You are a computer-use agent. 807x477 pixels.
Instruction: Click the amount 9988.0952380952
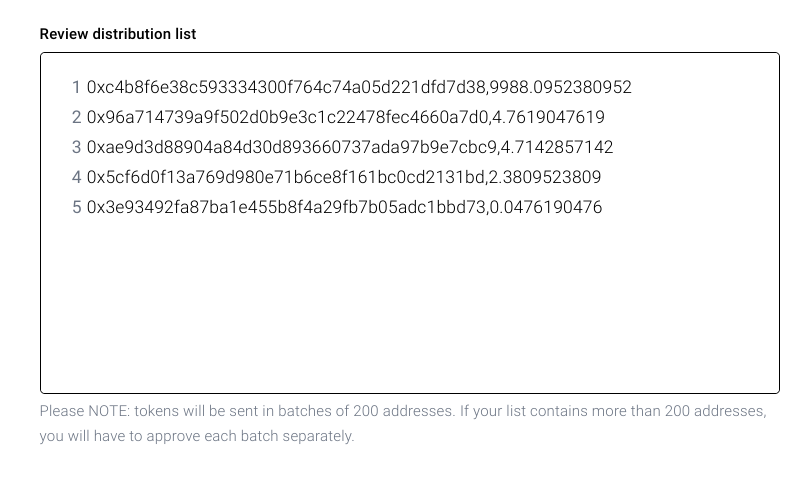[561, 88]
